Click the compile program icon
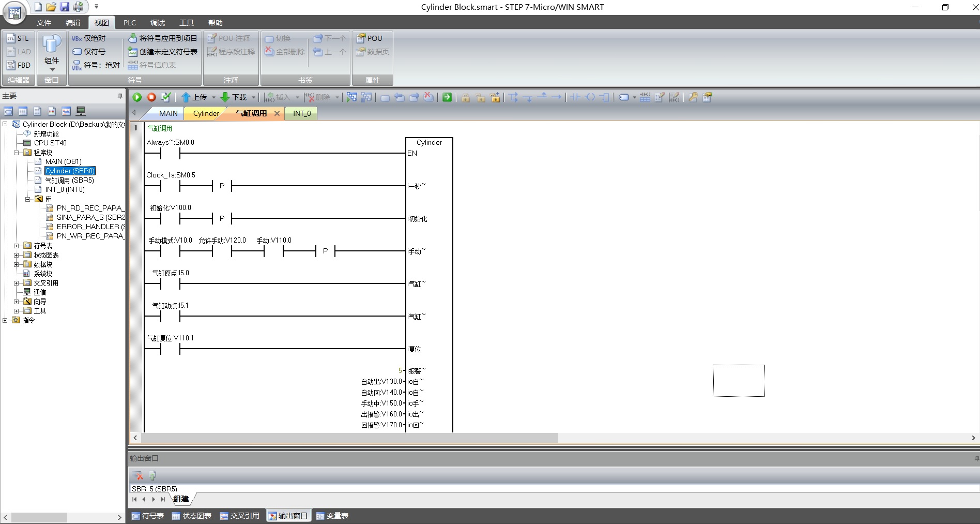Viewport: 980px width, 524px height. [x=166, y=97]
